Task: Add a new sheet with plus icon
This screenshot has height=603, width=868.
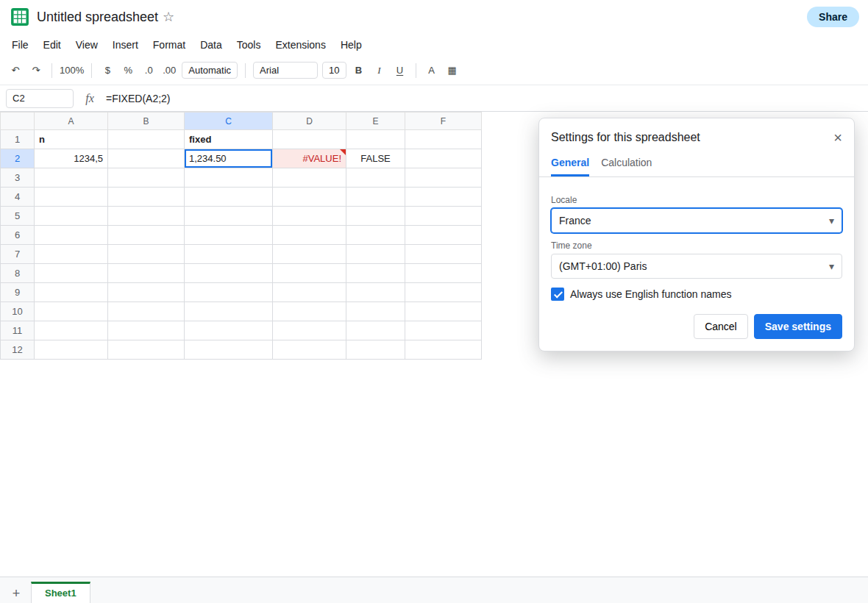Action: (x=16, y=593)
